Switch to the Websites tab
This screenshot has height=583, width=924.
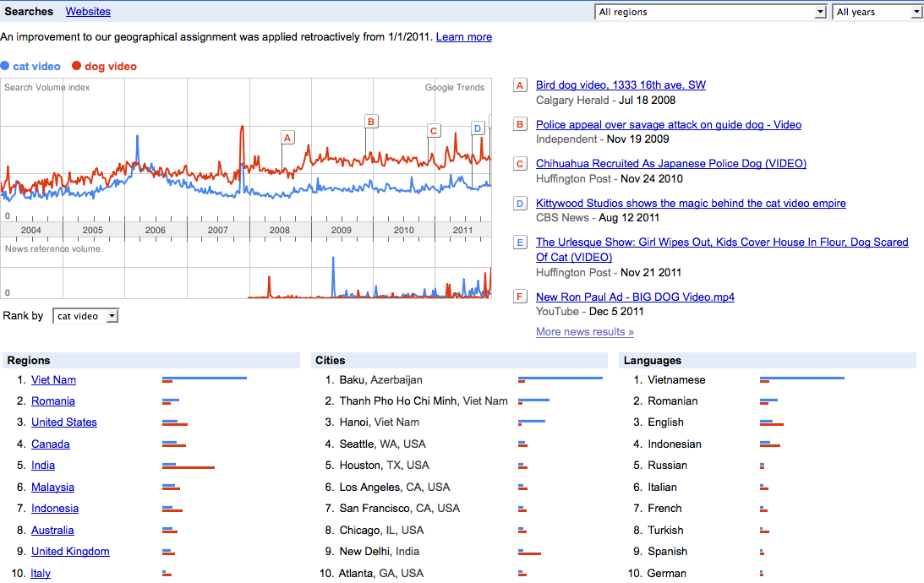[88, 11]
